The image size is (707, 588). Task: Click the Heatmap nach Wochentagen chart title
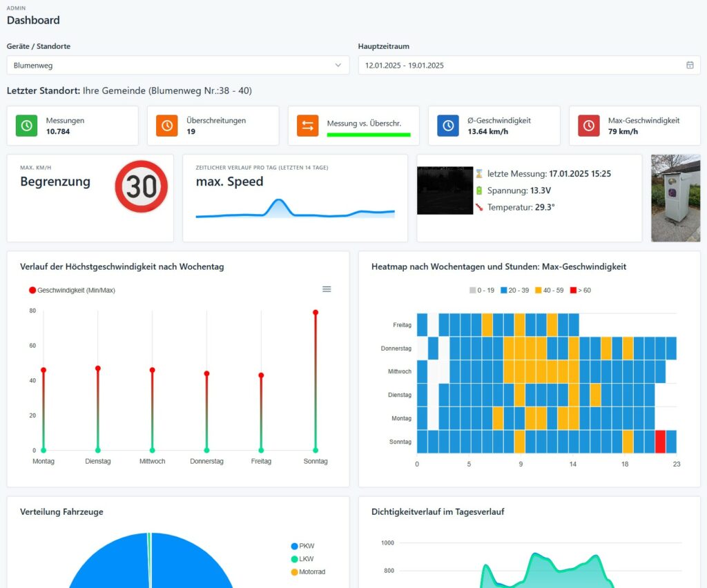(498, 267)
